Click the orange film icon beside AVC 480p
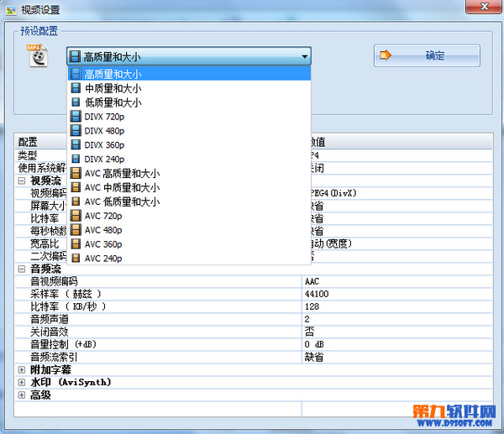 [x=76, y=230]
